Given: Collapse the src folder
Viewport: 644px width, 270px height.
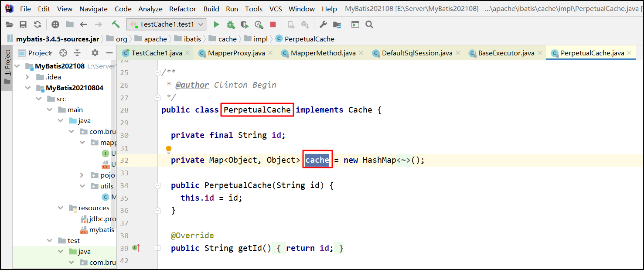Looking at the screenshot, I should point(38,99).
